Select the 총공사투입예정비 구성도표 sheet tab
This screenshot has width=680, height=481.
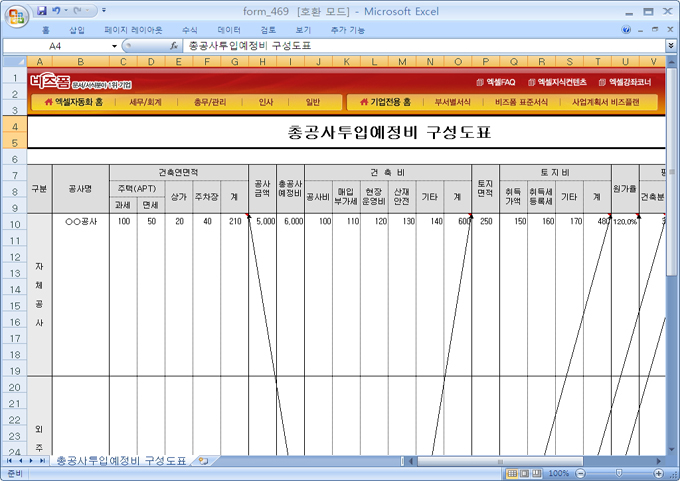(120, 461)
